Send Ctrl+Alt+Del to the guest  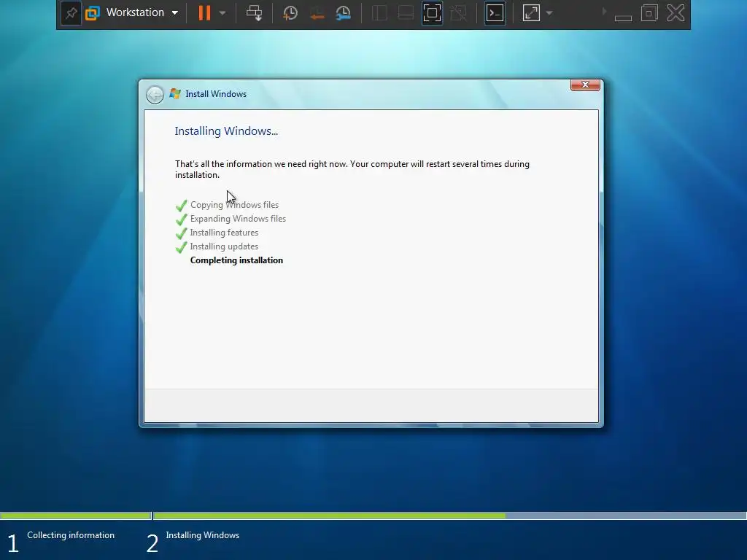point(254,13)
